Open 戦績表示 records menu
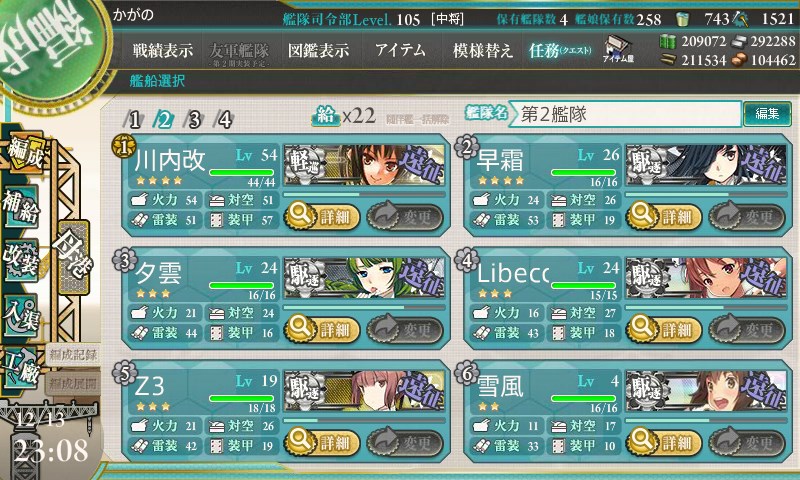 pyautogui.click(x=163, y=50)
